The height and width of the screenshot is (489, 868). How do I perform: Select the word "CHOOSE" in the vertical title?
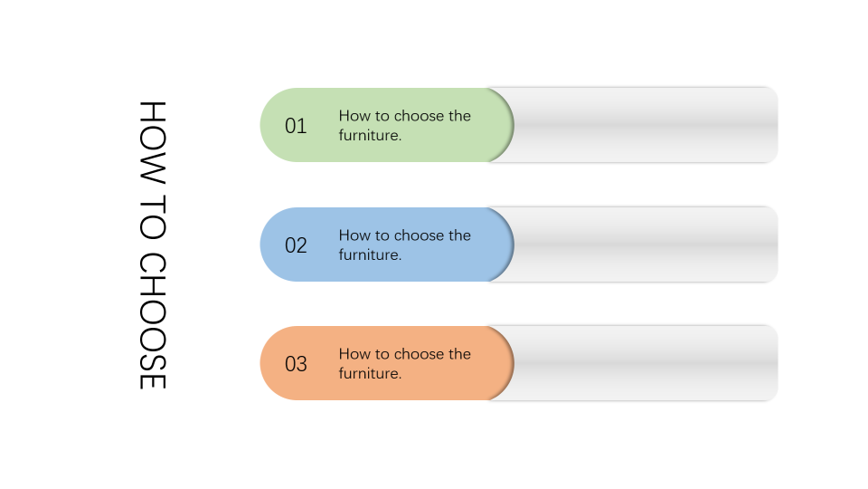point(152,321)
